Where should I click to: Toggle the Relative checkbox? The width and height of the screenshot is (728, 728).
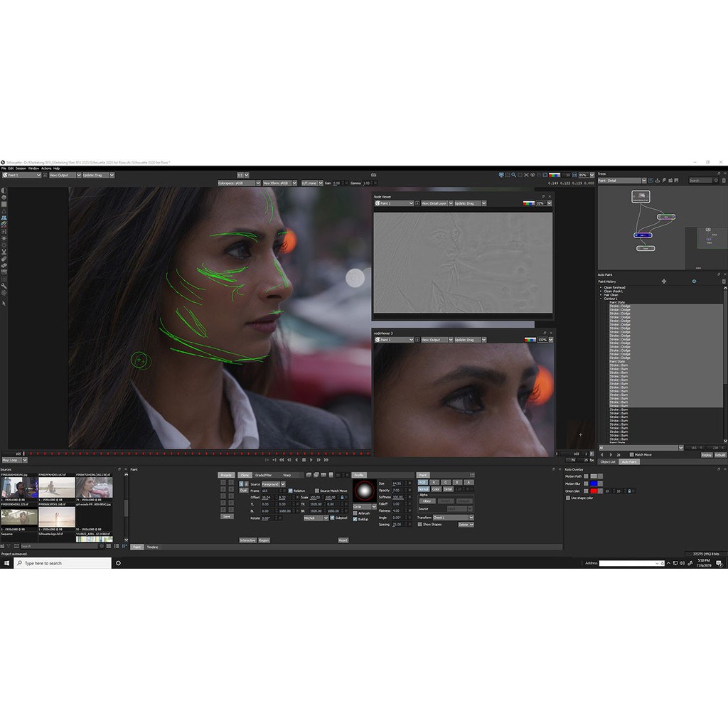[291, 491]
